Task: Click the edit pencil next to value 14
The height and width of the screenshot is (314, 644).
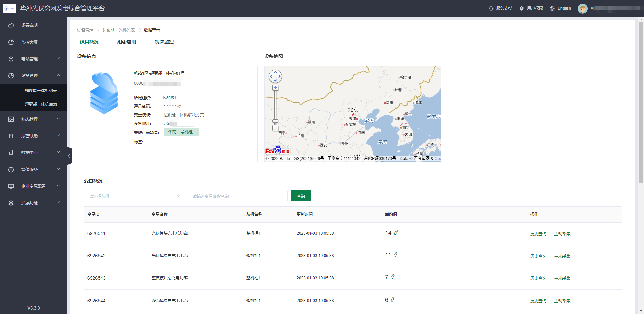Action: 396,233
